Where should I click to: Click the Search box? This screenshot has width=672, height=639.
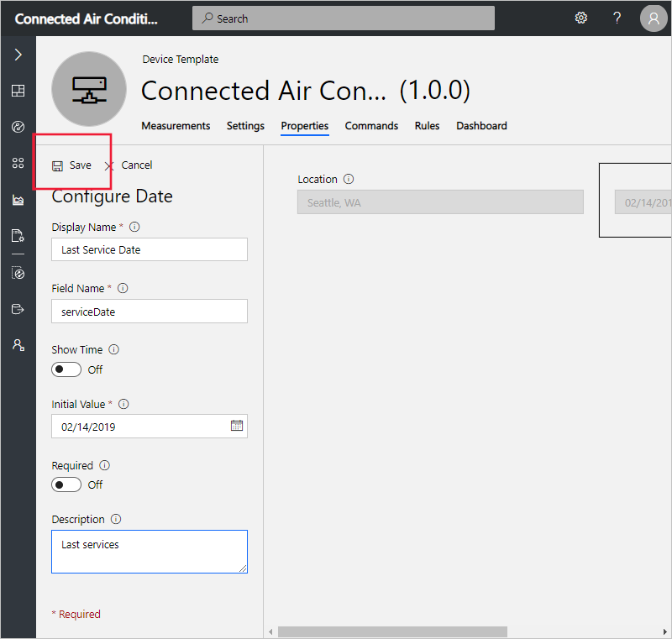click(344, 18)
